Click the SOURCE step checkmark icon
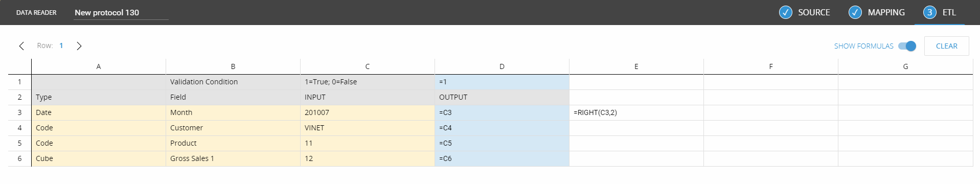This screenshot has width=980, height=184. (785, 12)
